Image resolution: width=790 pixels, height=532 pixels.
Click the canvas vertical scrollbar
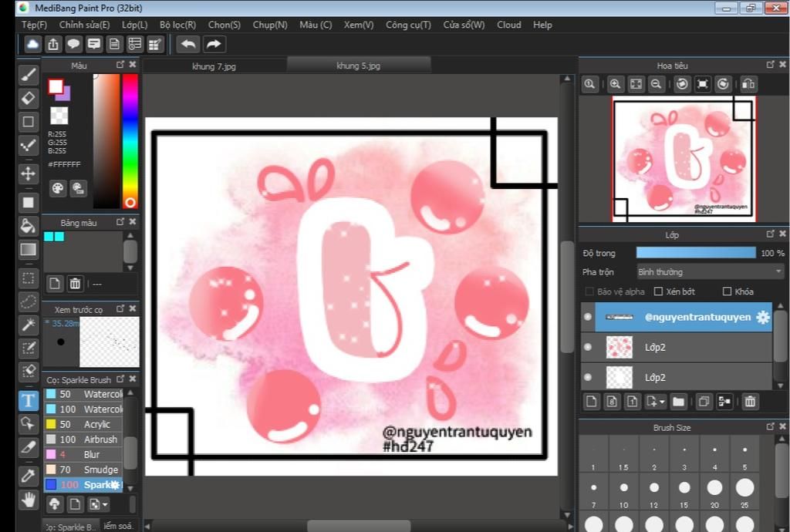pyautogui.click(x=567, y=297)
